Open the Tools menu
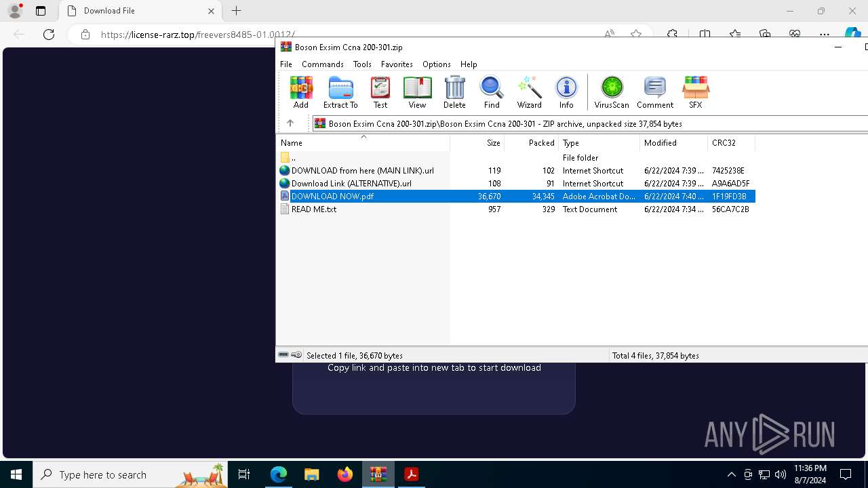868x488 pixels. click(x=362, y=64)
